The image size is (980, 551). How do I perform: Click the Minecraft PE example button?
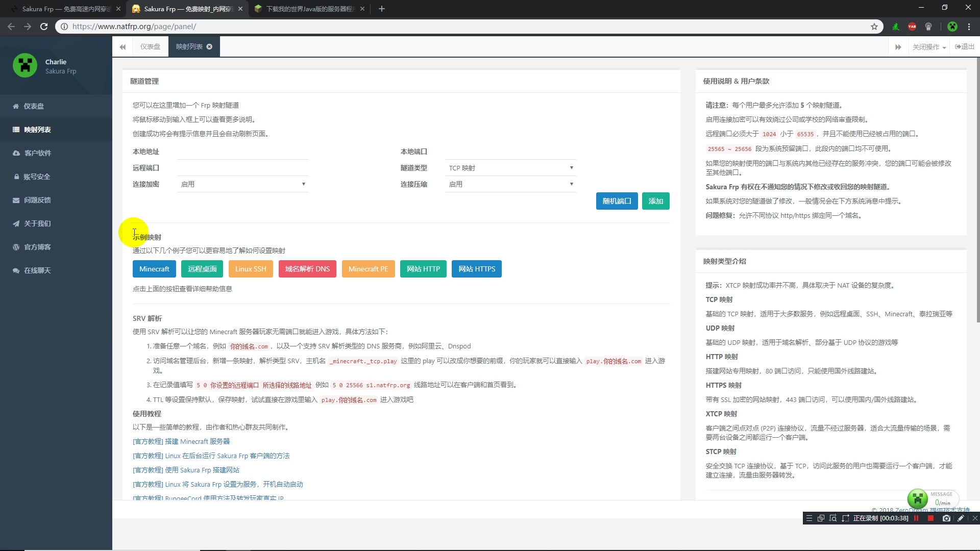(x=368, y=269)
